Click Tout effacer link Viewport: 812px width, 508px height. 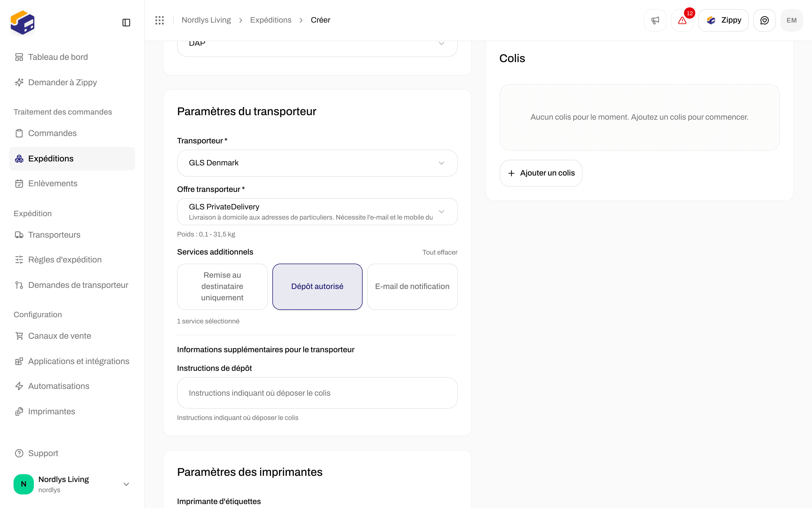click(440, 252)
